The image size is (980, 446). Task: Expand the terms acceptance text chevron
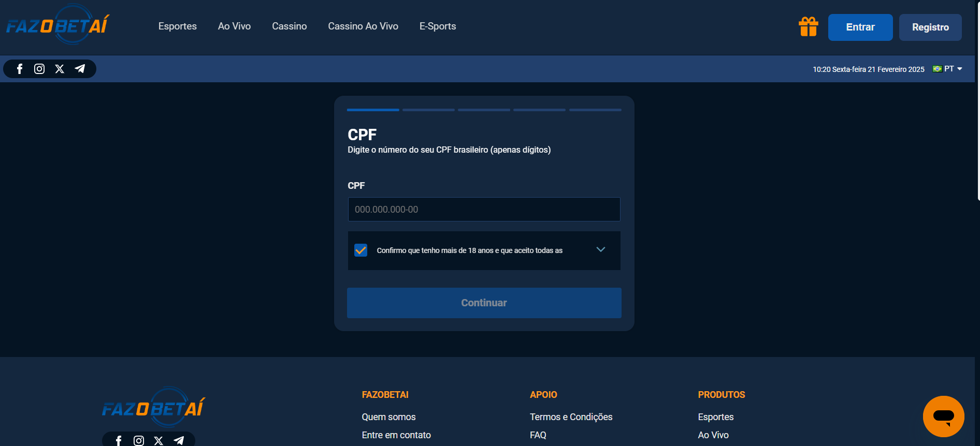click(x=600, y=249)
